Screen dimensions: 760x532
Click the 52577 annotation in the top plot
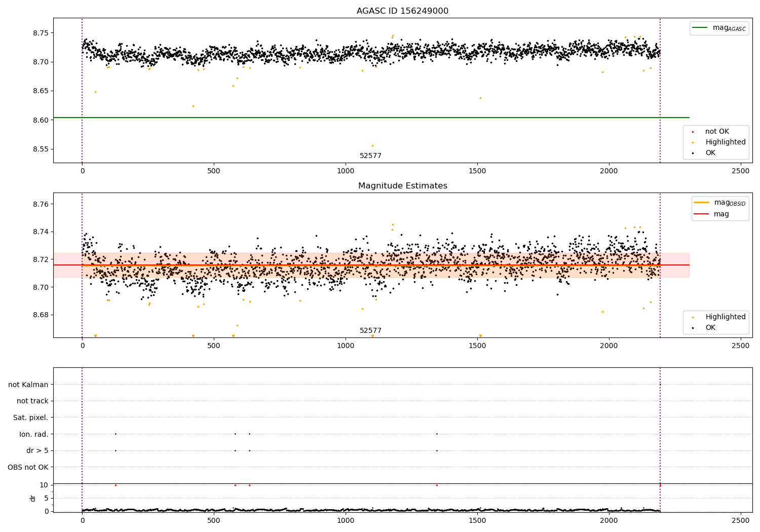(x=370, y=156)
